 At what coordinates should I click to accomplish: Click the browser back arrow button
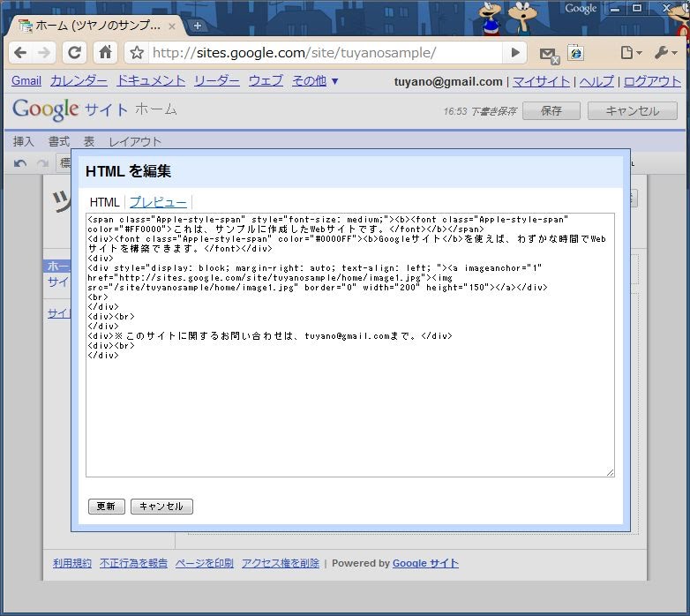click(20, 53)
